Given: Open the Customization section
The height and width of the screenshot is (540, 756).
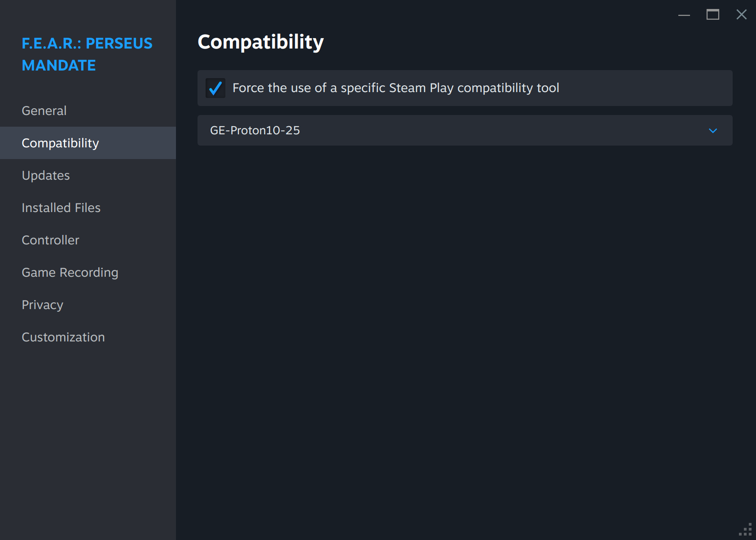Looking at the screenshot, I should coord(63,337).
